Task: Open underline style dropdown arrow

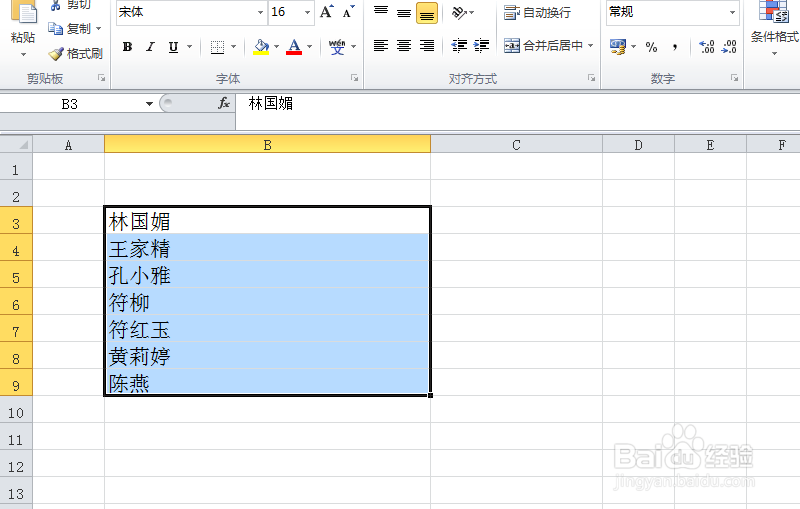Action: pyautogui.click(x=189, y=47)
